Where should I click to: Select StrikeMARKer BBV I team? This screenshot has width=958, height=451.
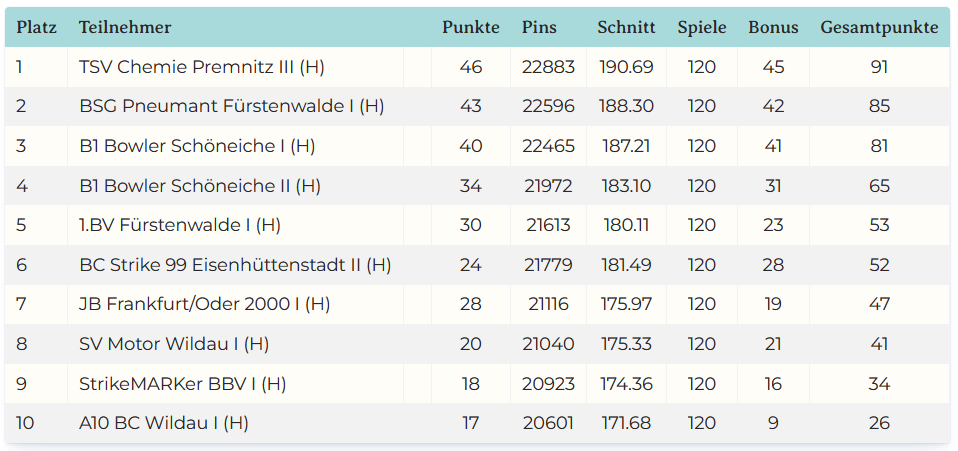[x=182, y=383]
